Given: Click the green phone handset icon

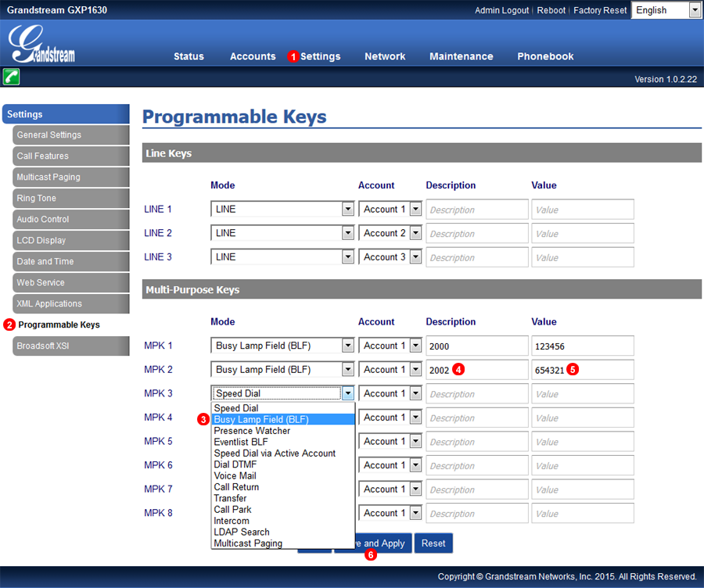Looking at the screenshot, I should [x=11, y=77].
